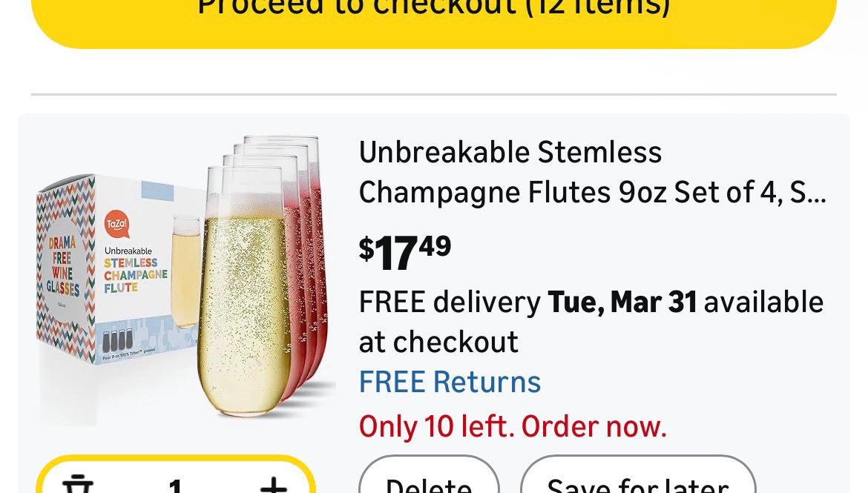Click the Drama Free Wine Glasses box side
Viewport: 868px width, 493px height.
(x=64, y=267)
